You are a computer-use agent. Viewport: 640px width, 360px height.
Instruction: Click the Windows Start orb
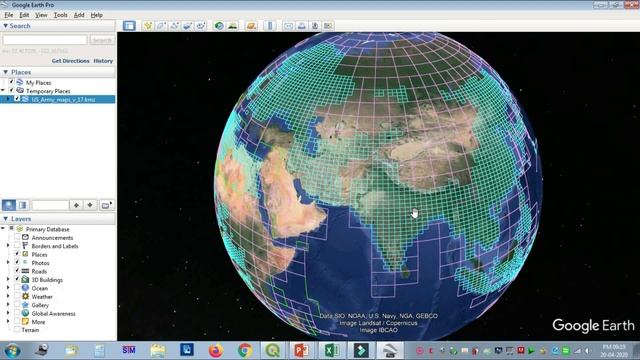12,351
